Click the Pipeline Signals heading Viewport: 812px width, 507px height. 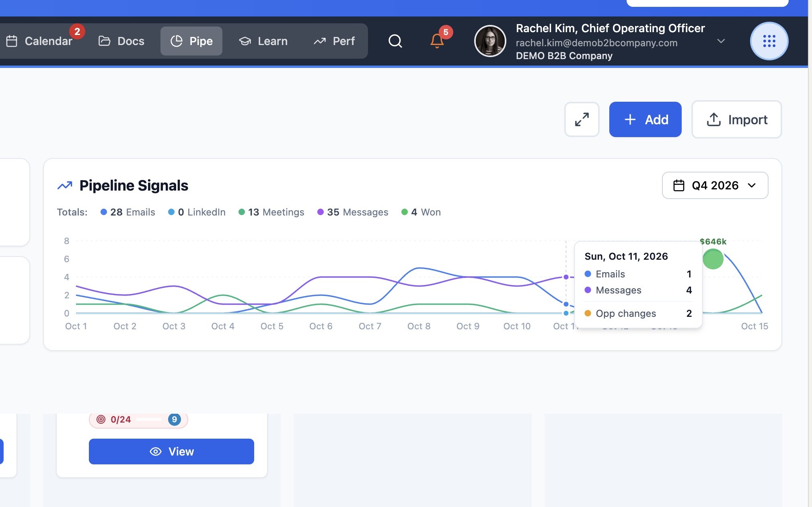134,185
